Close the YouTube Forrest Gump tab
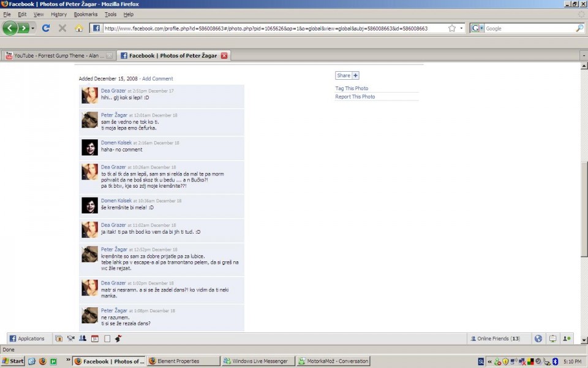 click(109, 56)
